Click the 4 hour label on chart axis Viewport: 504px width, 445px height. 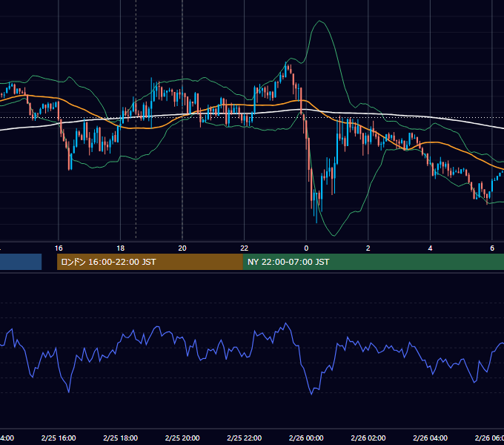click(430, 248)
